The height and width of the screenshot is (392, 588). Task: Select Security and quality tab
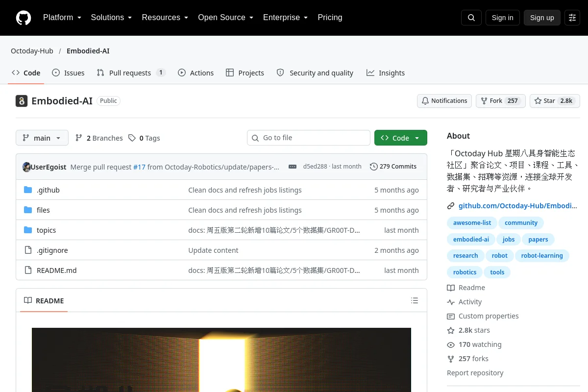pyautogui.click(x=315, y=73)
